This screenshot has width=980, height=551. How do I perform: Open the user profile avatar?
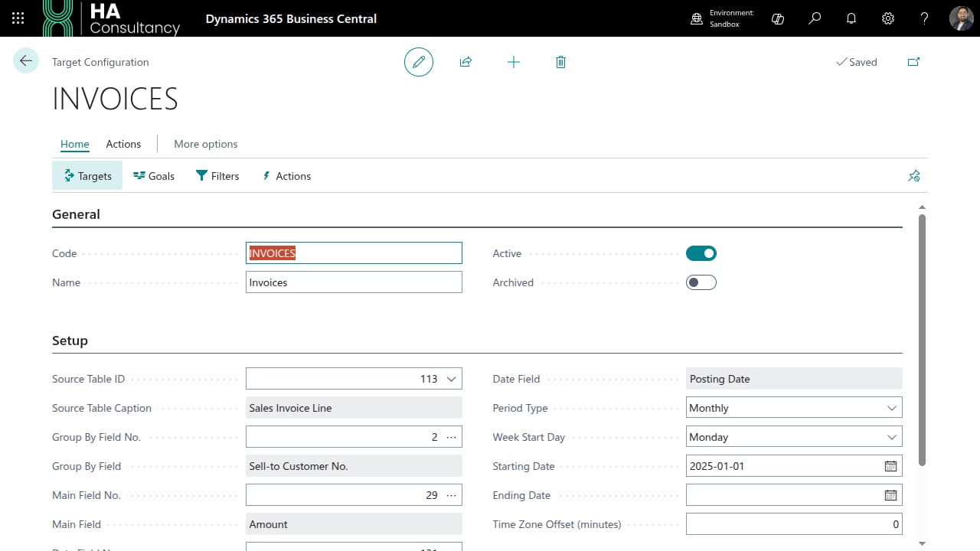click(962, 18)
